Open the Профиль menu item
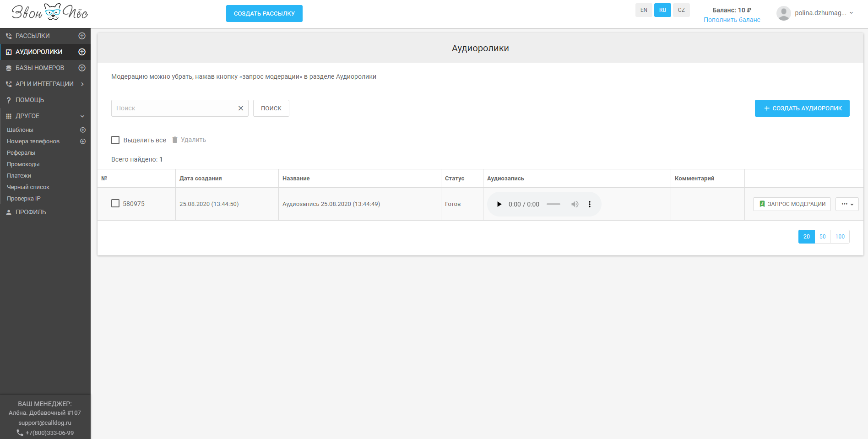The height and width of the screenshot is (439, 868). pyautogui.click(x=31, y=212)
